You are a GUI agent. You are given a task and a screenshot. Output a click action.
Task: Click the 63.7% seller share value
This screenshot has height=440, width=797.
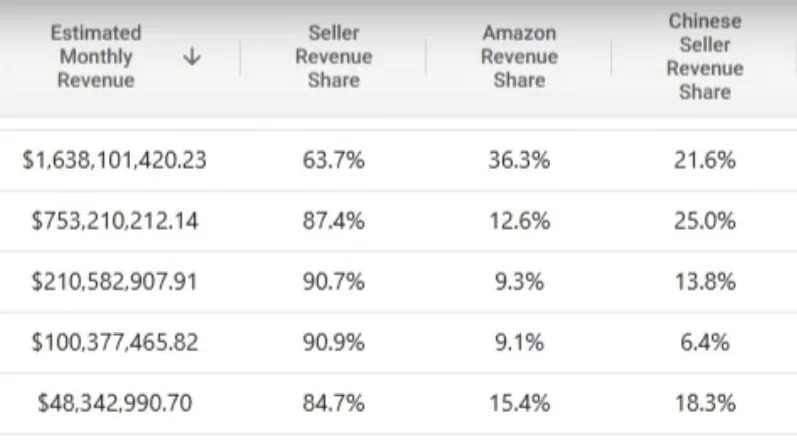pyautogui.click(x=333, y=160)
